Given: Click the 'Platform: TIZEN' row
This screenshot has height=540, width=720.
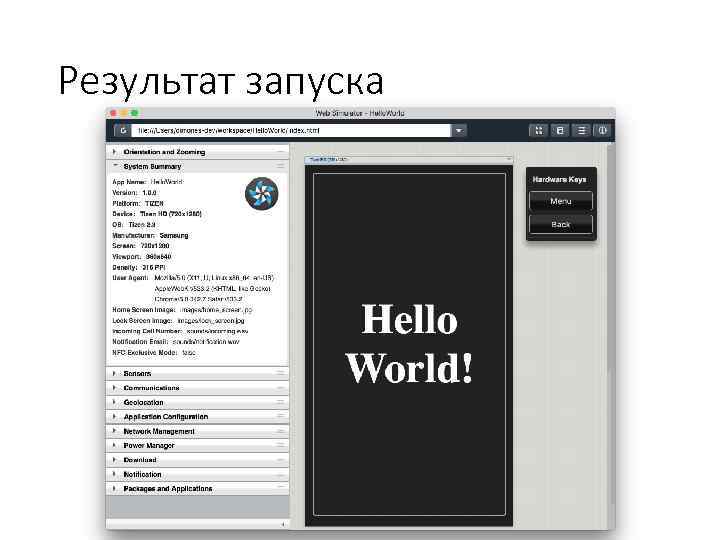Looking at the screenshot, I should click(x=138, y=203).
